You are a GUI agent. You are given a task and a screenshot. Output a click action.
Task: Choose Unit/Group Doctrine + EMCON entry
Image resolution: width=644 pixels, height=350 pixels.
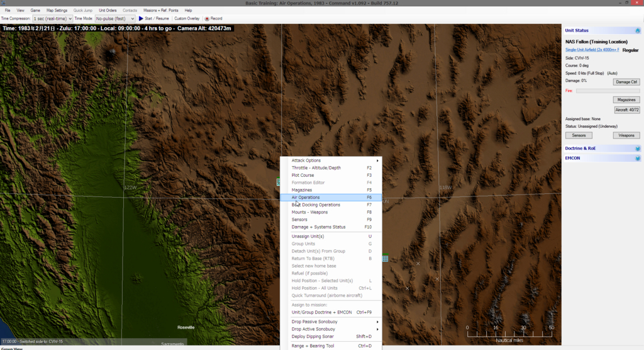pyautogui.click(x=331, y=312)
